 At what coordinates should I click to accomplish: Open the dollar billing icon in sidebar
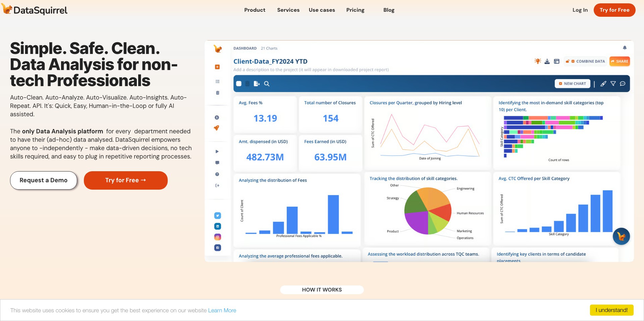[x=217, y=118]
